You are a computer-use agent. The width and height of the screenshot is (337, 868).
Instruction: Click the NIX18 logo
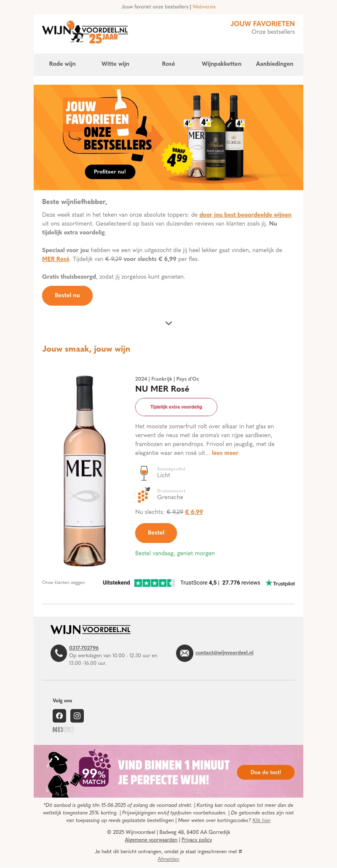[63, 729]
